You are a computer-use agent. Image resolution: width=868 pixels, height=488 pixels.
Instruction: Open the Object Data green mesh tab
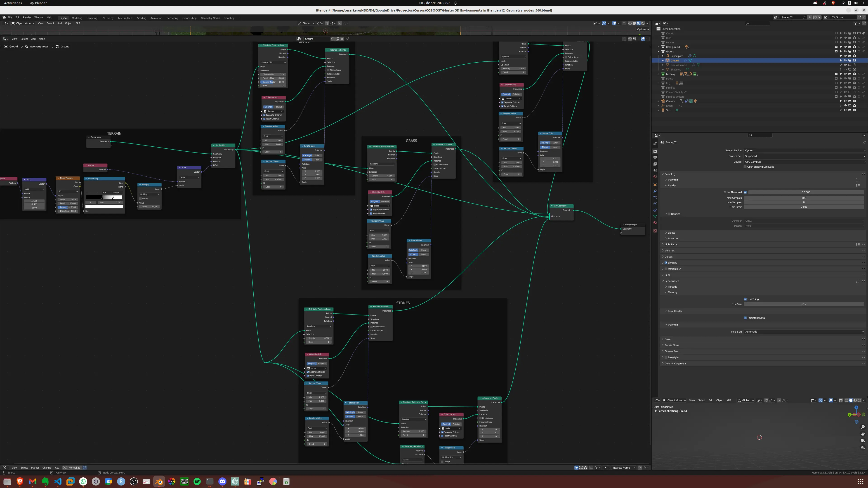(655, 217)
